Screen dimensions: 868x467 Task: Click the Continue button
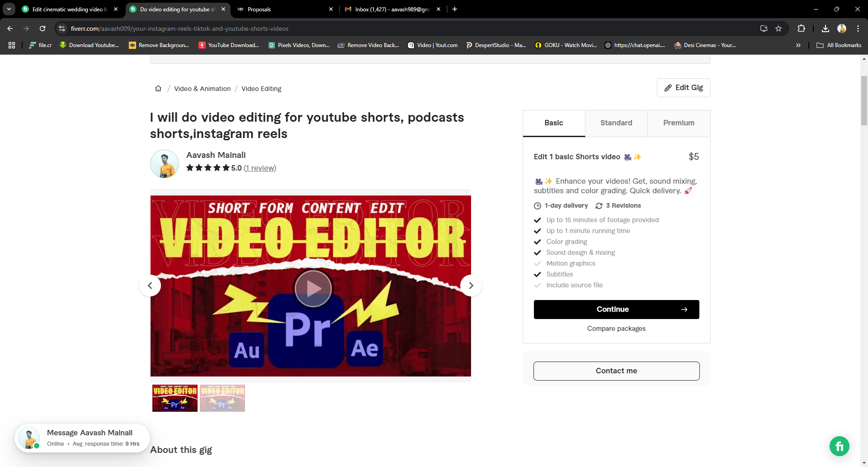tap(616, 310)
